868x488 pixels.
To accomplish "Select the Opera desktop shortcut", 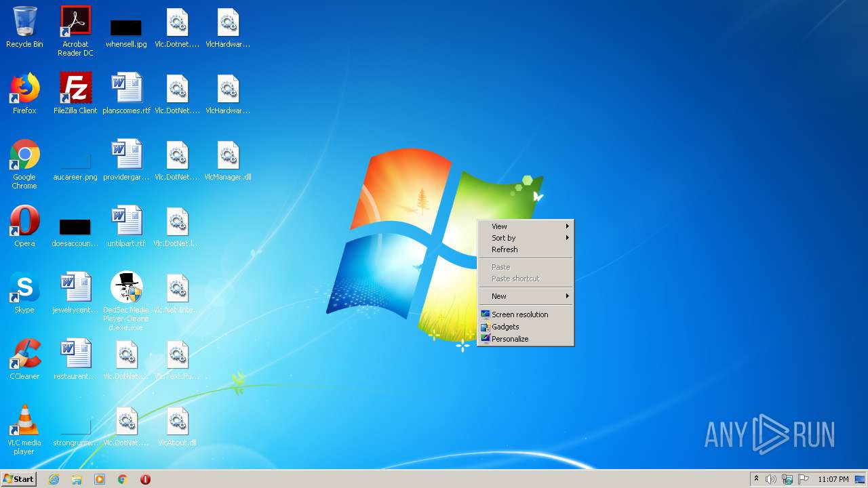I will [24, 226].
